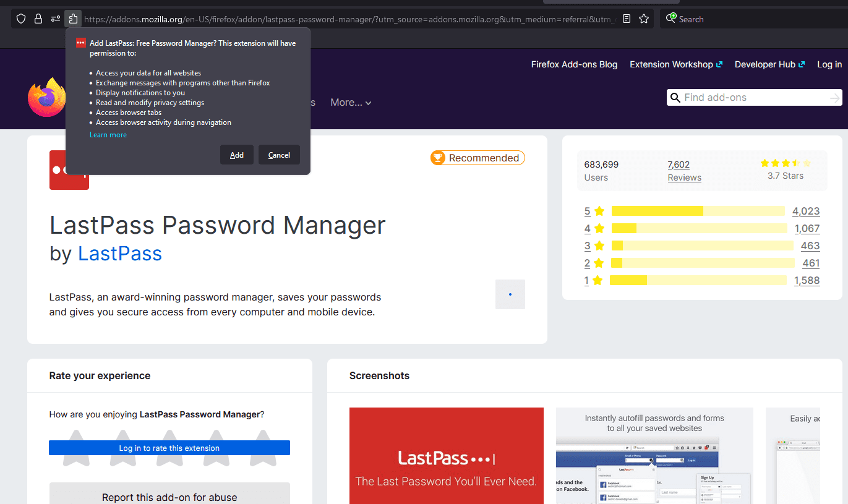Open Extension Workshop link
848x504 pixels.
(676, 64)
